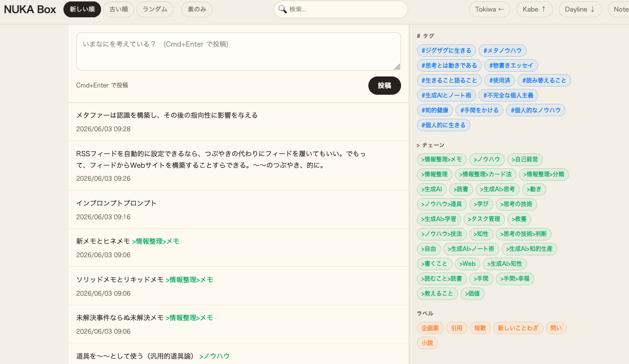Switch sorting to 古い順
This screenshot has height=364, width=629.
point(118,9)
